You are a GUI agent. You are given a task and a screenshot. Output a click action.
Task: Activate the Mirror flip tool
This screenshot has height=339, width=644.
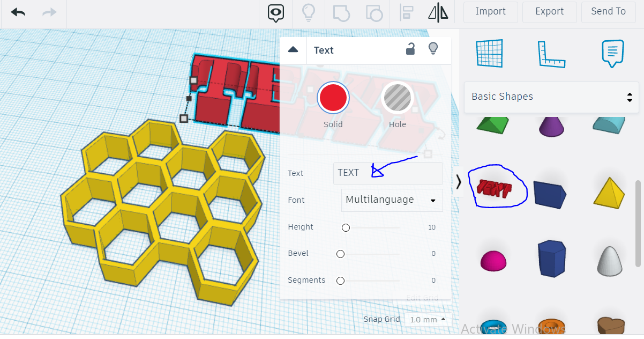(x=438, y=12)
